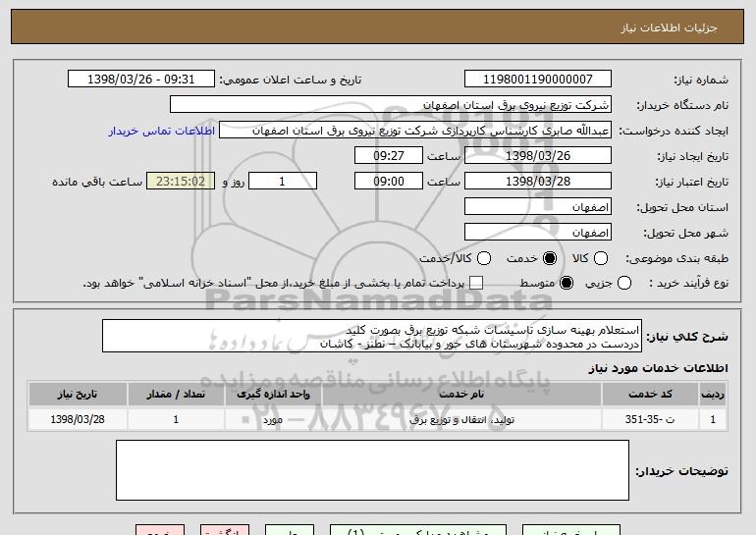Click the کد خدمت column header
Screen dimensions: 756x535
coord(650,395)
